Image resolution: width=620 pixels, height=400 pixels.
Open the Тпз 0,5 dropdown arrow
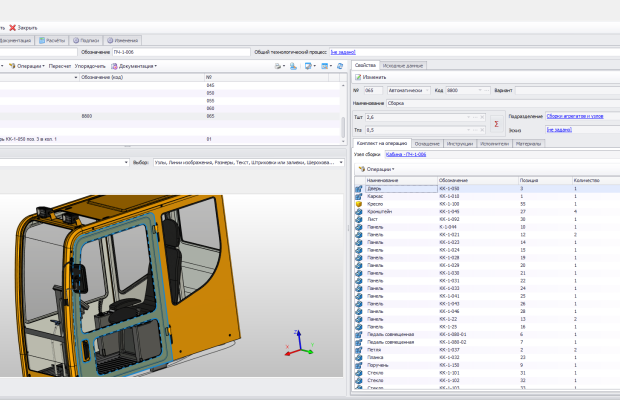(469, 130)
